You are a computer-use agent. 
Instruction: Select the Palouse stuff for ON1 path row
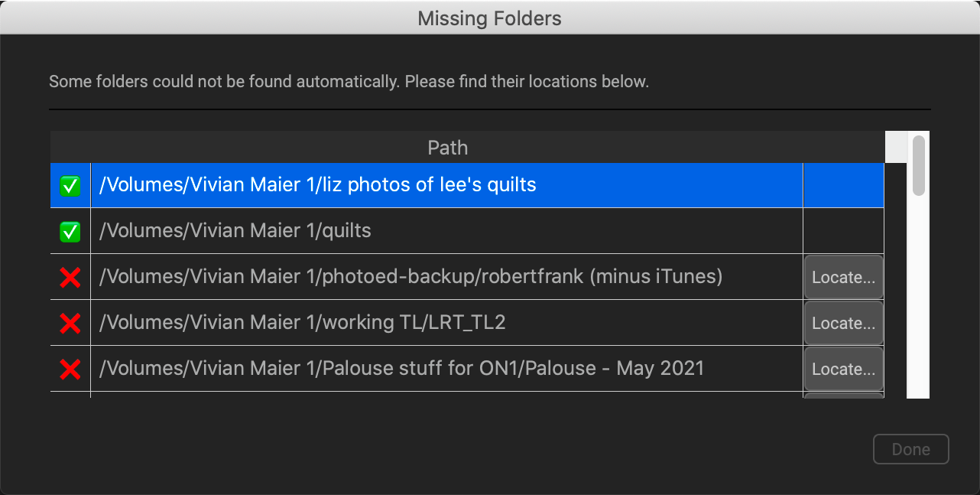(401, 369)
